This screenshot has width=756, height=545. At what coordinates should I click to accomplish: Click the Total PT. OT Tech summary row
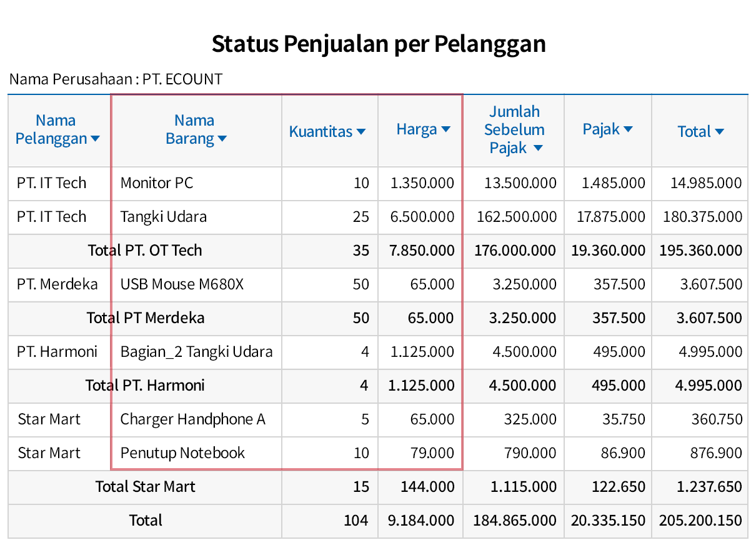[144, 251]
